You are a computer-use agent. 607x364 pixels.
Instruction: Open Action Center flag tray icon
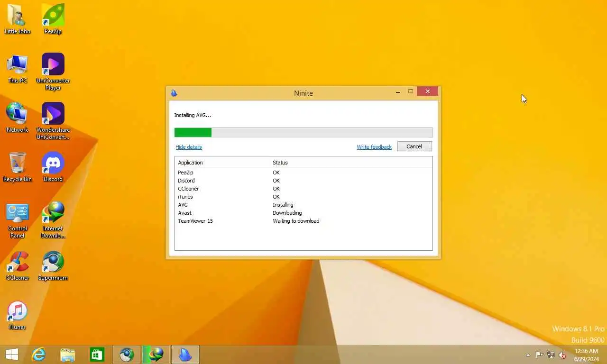[540, 355]
